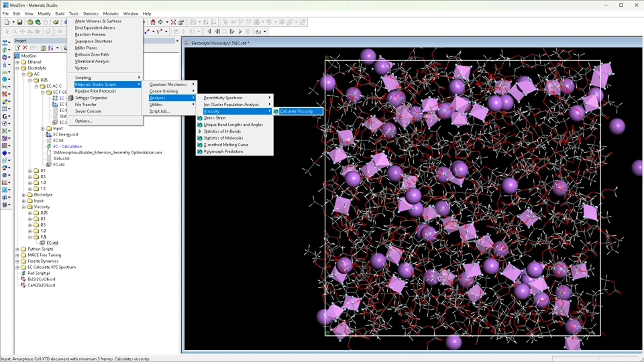Click the Settings Organizer icon in Tools menu
The image size is (644, 362).
pos(71,98)
